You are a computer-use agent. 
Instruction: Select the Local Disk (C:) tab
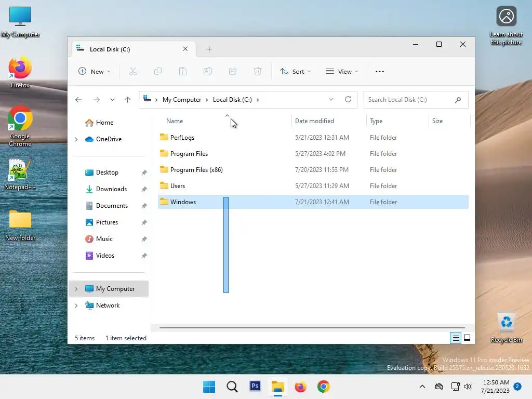click(134, 49)
